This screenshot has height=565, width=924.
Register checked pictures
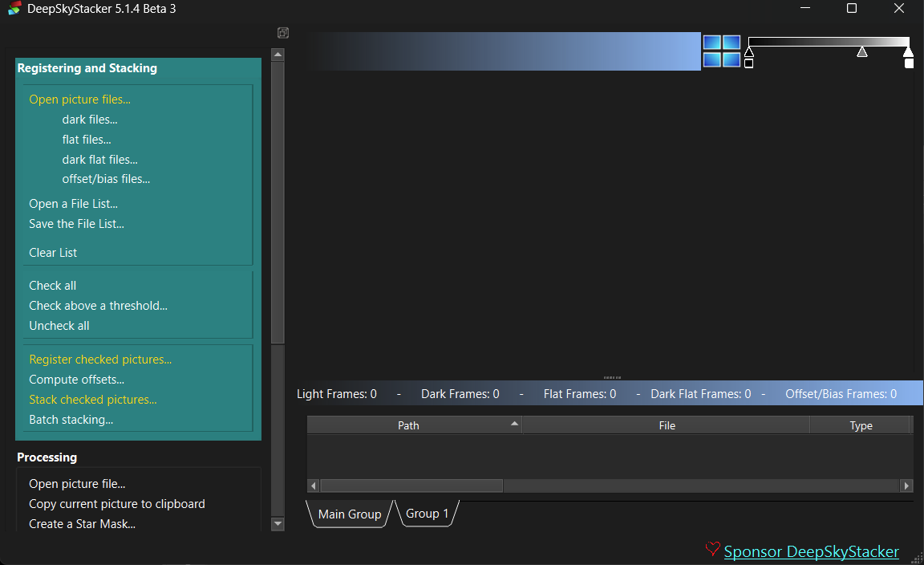point(100,360)
